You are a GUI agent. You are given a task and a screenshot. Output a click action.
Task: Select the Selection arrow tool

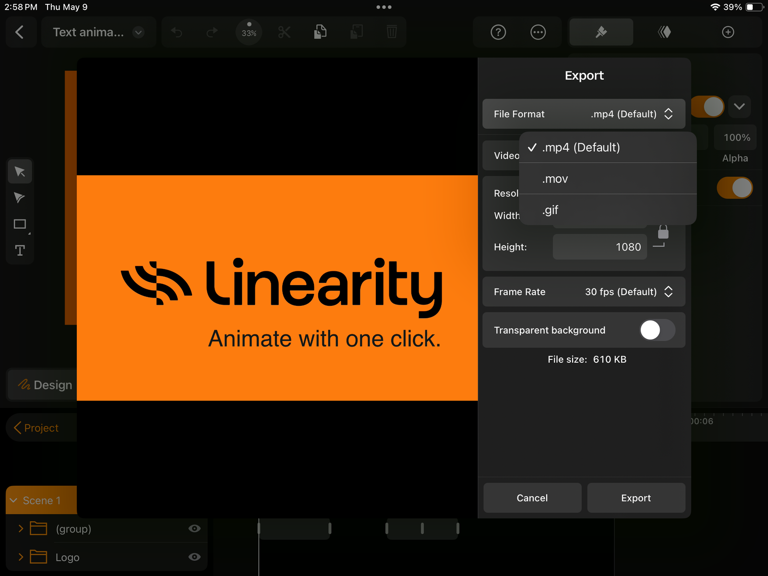coord(20,171)
